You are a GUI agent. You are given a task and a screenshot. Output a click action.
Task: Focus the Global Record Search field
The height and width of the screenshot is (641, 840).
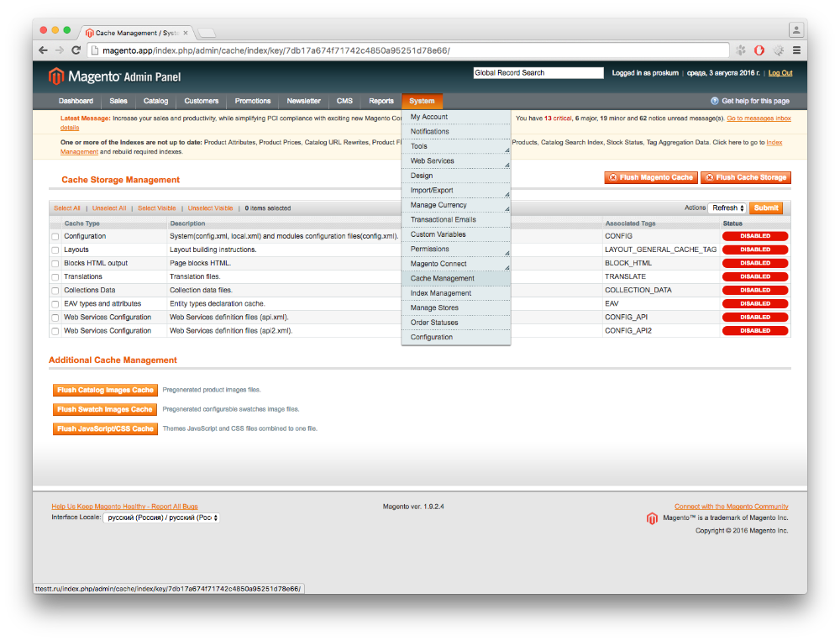[538, 73]
